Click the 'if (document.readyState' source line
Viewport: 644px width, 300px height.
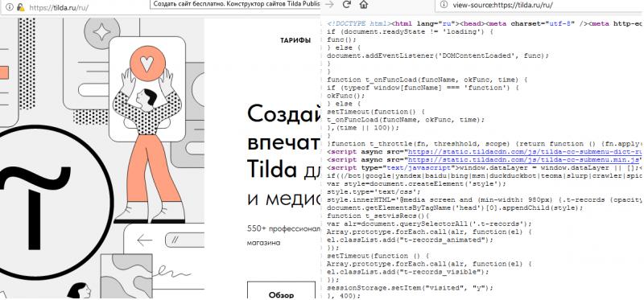point(410,31)
